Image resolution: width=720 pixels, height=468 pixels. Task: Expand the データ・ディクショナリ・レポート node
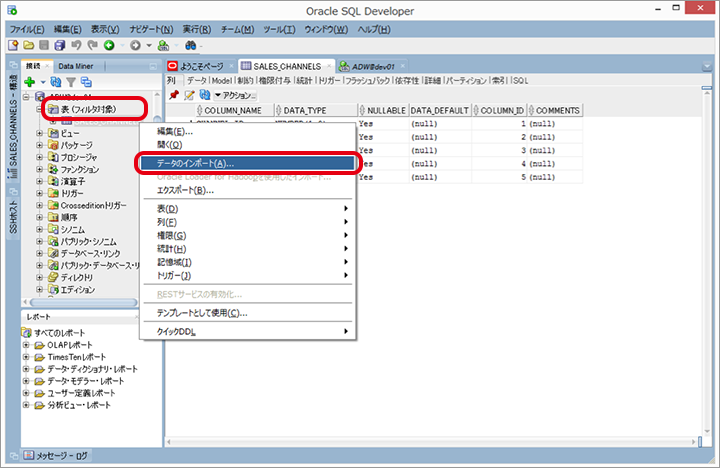(x=27, y=369)
